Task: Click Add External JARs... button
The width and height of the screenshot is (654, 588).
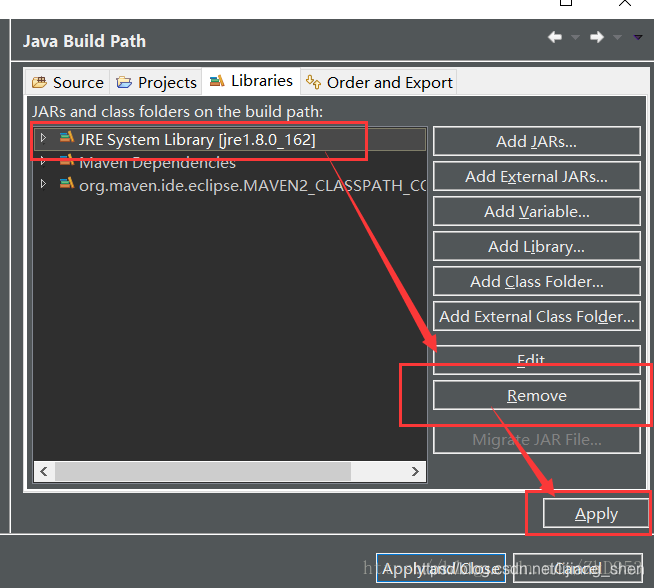Action: 536,176
